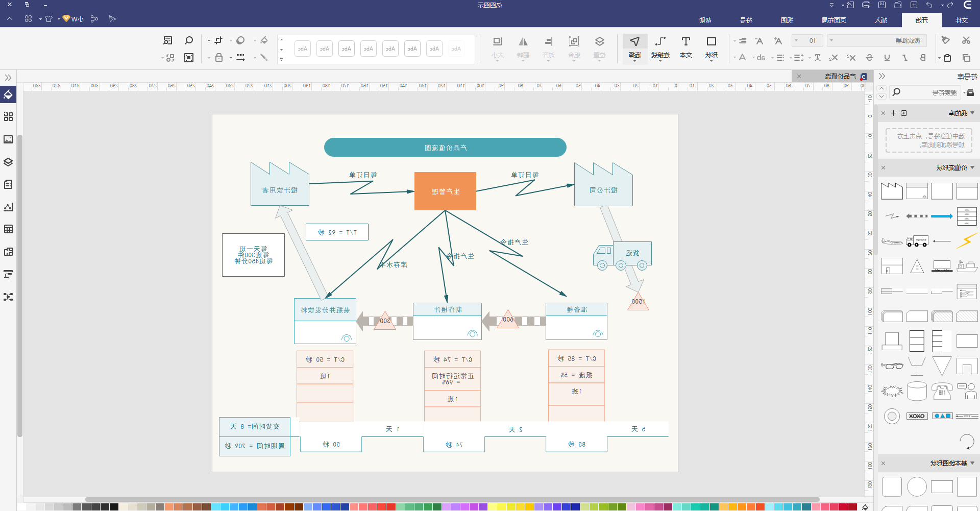Collapse the 价值流形状 shapes section
Viewport: 980px width, 511px height.
972,167
